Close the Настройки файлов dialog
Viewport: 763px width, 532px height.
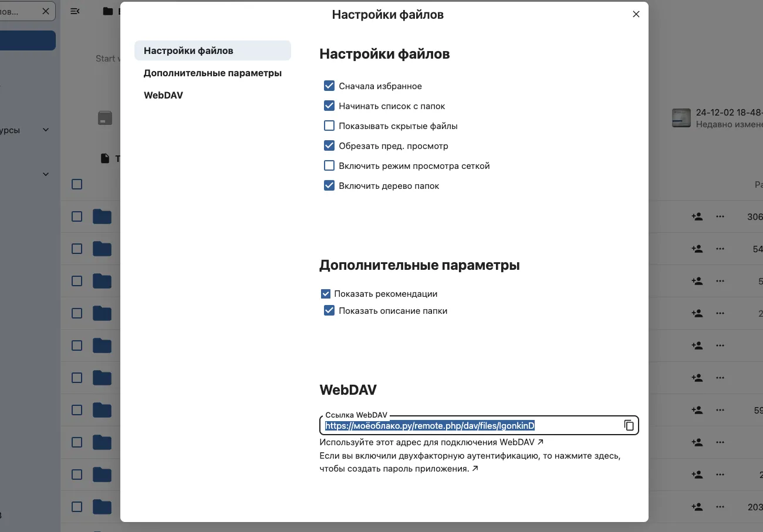(636, 15)
